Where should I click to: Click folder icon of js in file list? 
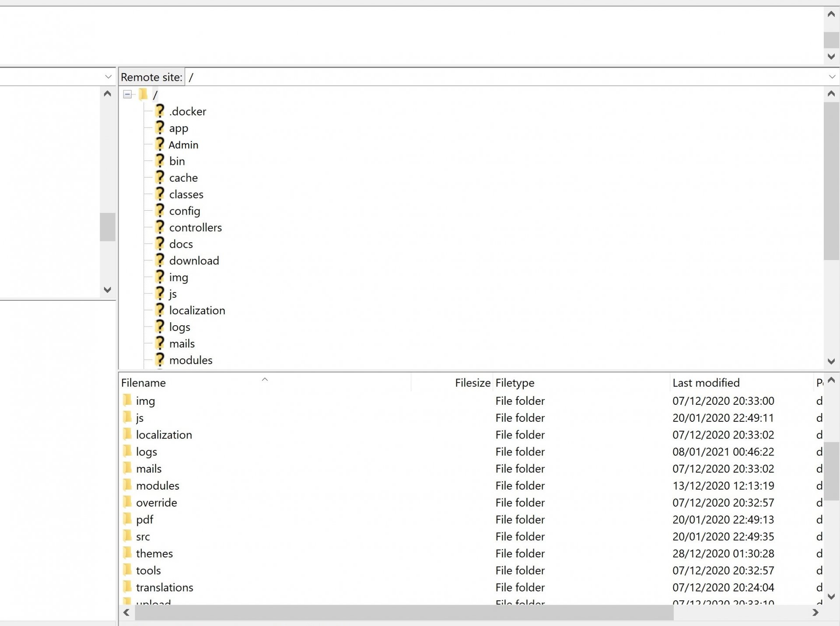point(127,417)
